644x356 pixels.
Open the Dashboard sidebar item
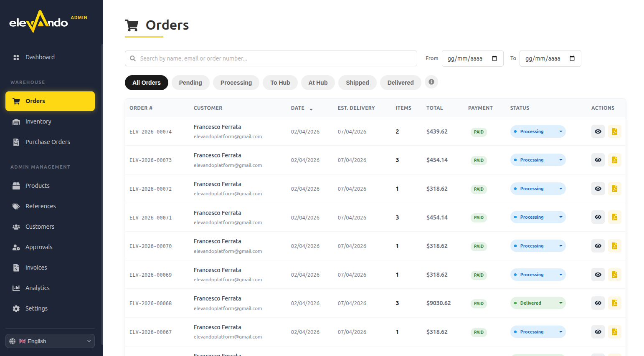(50, 57)
